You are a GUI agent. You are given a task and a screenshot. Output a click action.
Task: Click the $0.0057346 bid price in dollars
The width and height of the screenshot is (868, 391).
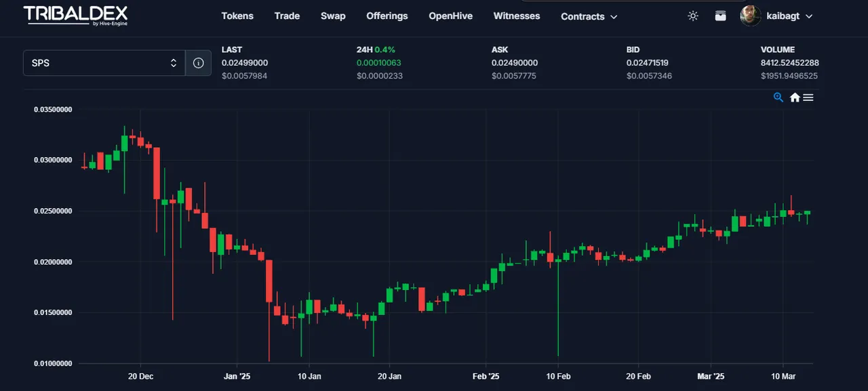tap(649, 76)
